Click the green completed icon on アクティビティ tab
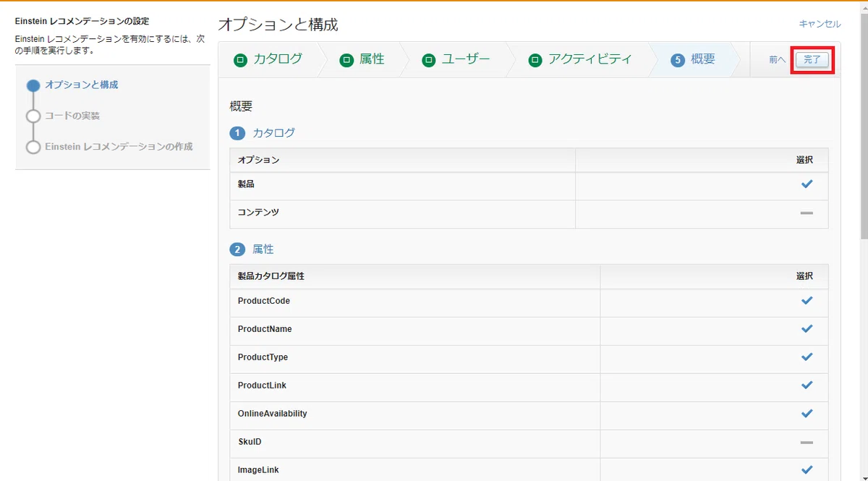The width and height of the screenshot is (868, 481). click(535, 60)
